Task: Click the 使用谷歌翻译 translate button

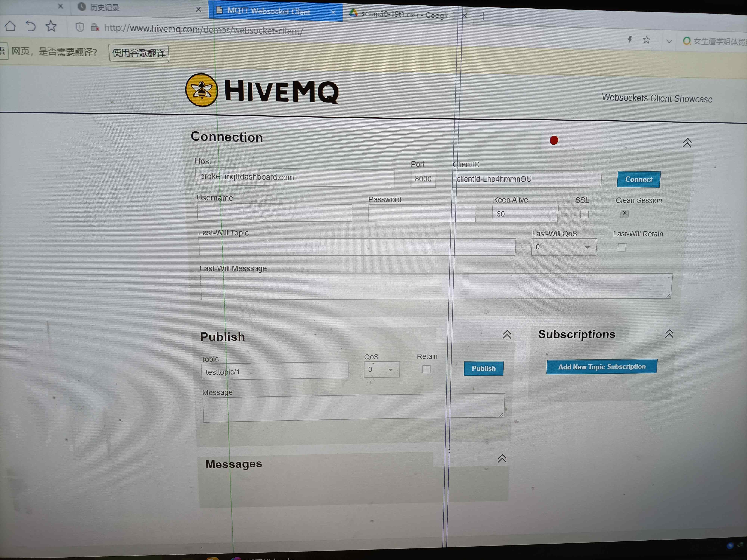Action: [139, 53]
